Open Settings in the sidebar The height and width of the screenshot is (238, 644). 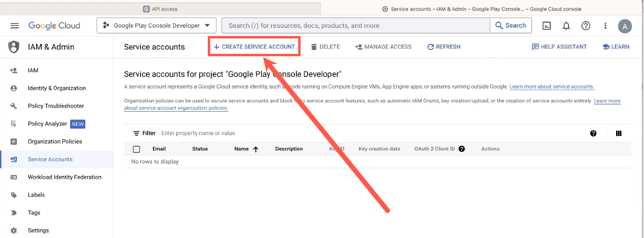click(x=57, y=230)
